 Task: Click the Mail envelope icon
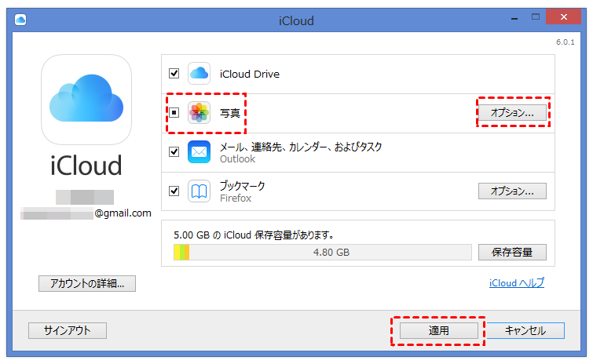[x=199, y=152]
